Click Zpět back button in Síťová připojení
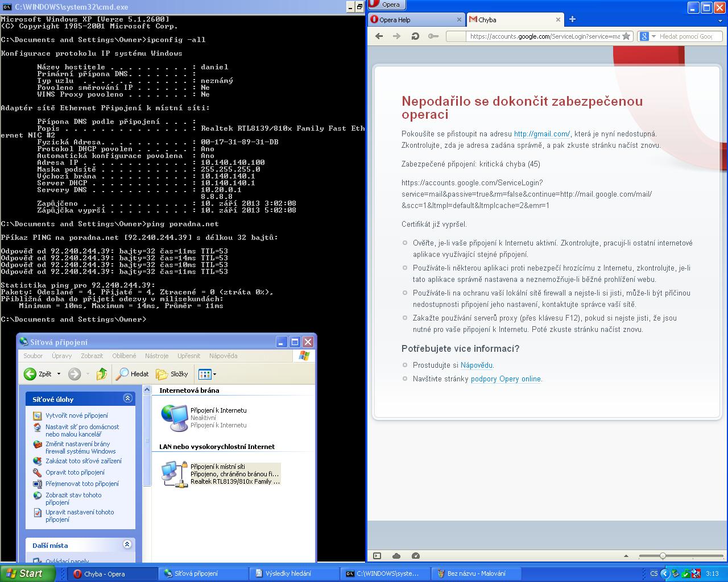728x582 pixels. (38, 373)
